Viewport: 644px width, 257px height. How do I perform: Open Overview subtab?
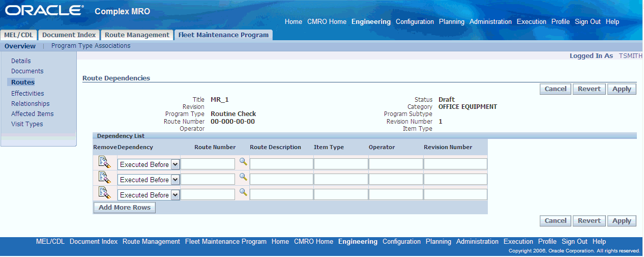click(20, 46)
